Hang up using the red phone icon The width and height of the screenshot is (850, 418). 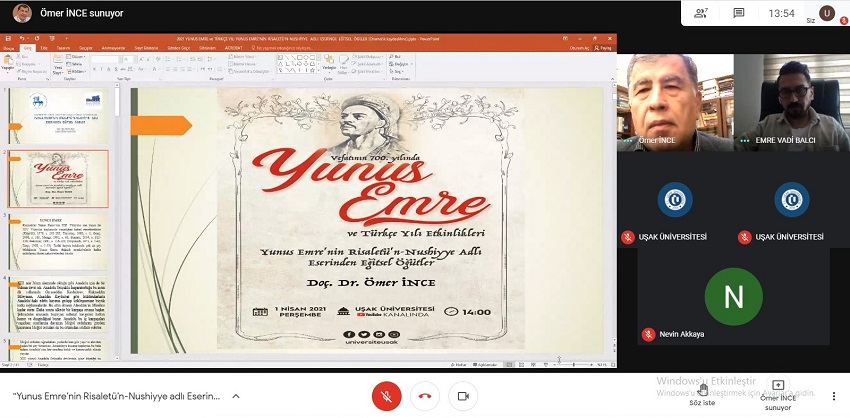coord(425,396)
